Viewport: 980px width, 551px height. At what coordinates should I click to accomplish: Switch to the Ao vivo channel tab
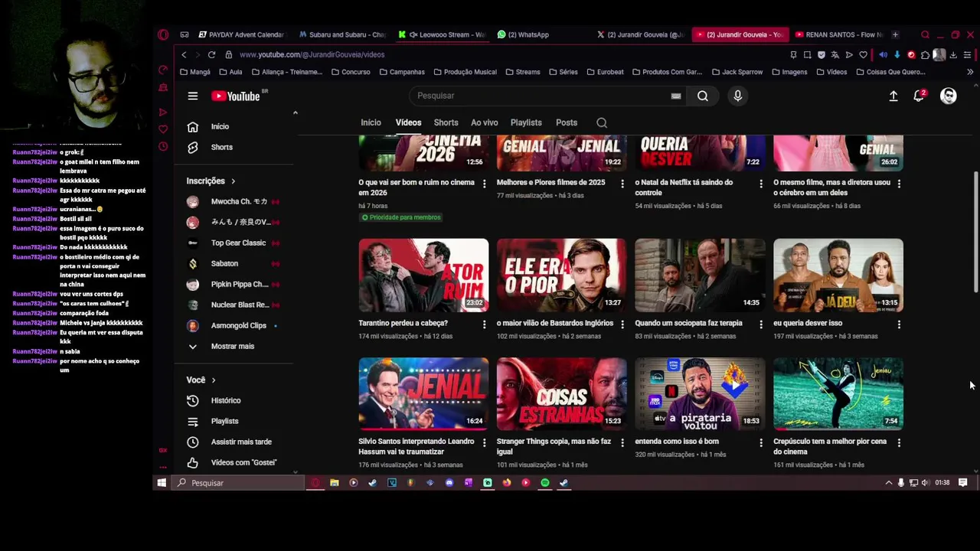tap(484, 122)
